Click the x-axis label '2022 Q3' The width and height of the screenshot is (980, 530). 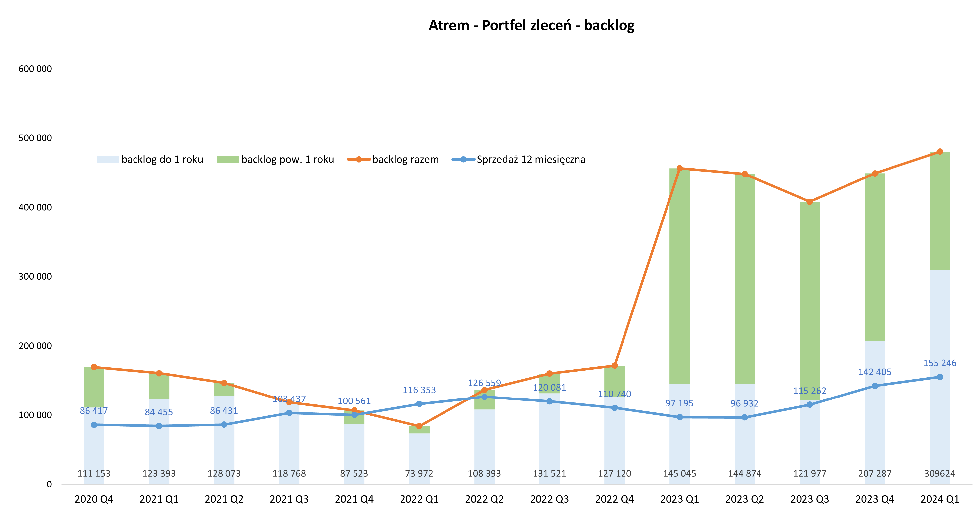point(549,499)
